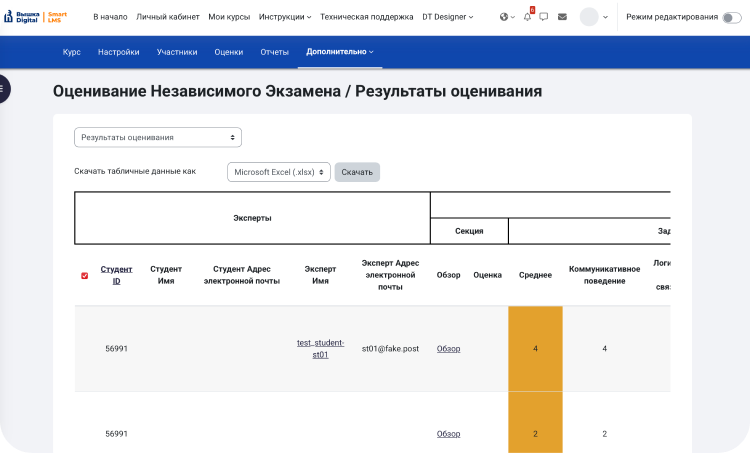This screenshot has width=750, height=453.
Task: Switch to the Оценки tab
Action: point(229,52)
